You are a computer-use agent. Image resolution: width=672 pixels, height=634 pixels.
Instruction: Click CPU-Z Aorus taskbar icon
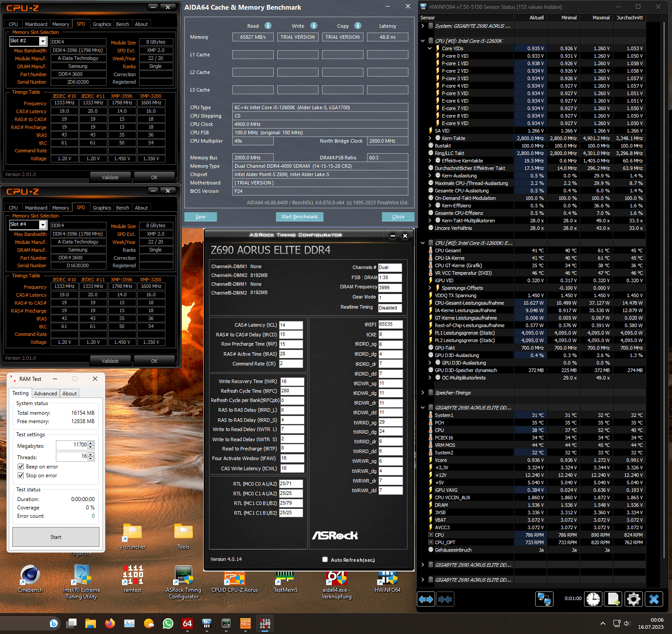click(246, 623)
